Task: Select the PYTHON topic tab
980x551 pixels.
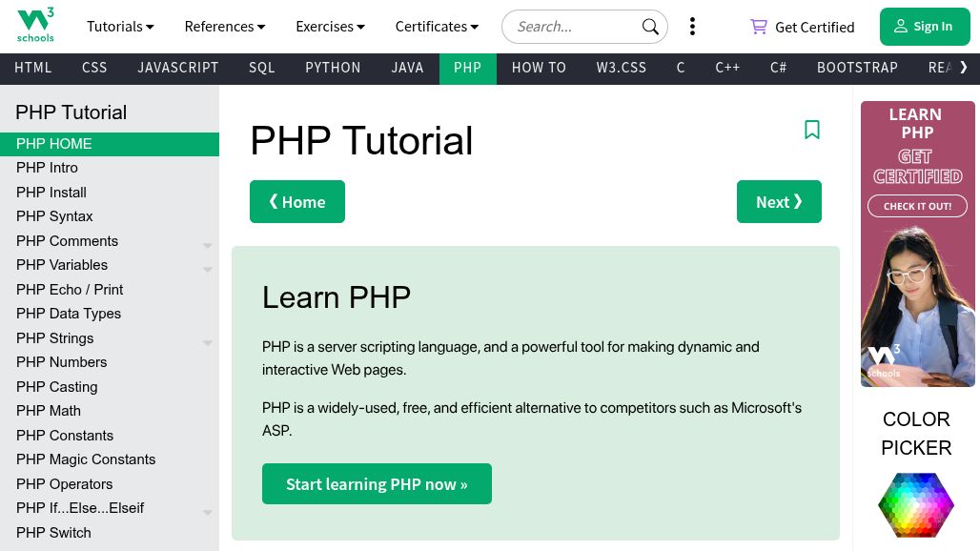Action: click(333, 68)
